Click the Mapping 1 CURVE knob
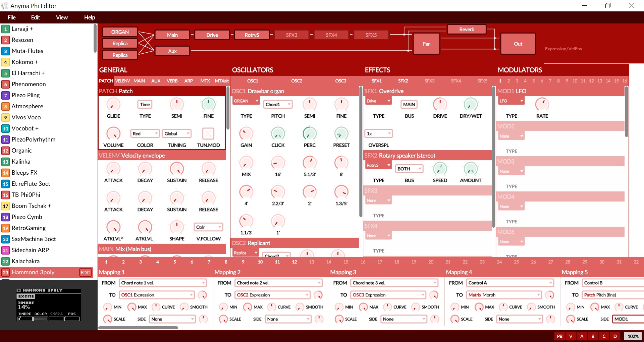The width and height of the screenshot is (644, 342). point(156,307)
